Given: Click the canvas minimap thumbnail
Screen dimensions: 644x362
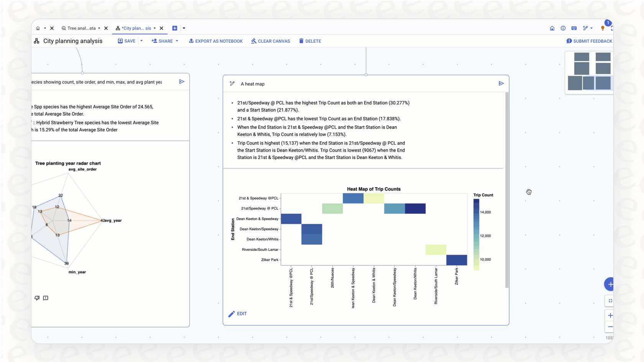Looking at the screenshot, I should (589, 72).
